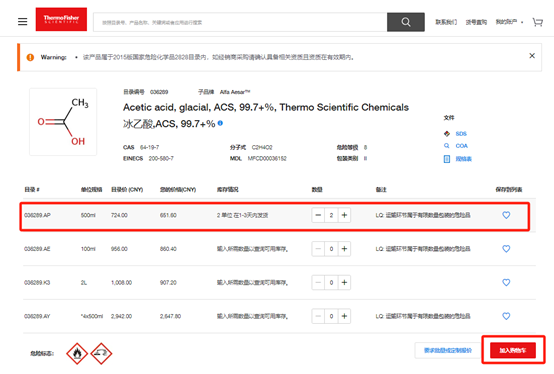This screenshot has width=554, height=374.
Task: Open the 联系我们 contact link in header
Action: point(446,22)
